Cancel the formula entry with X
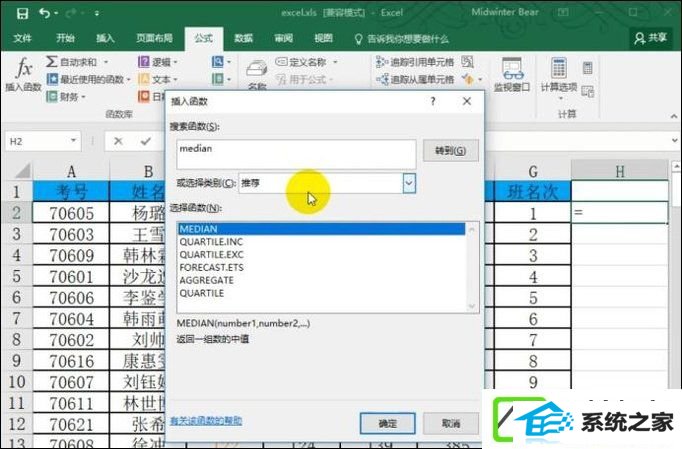Viewport: 682px width, 449px height. (x=118, y=141)
